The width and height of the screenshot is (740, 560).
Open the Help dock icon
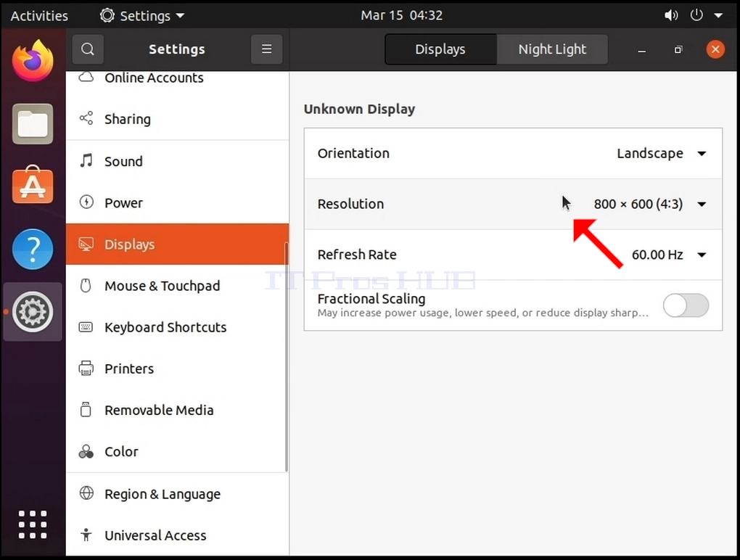click(x=33, y=249)
